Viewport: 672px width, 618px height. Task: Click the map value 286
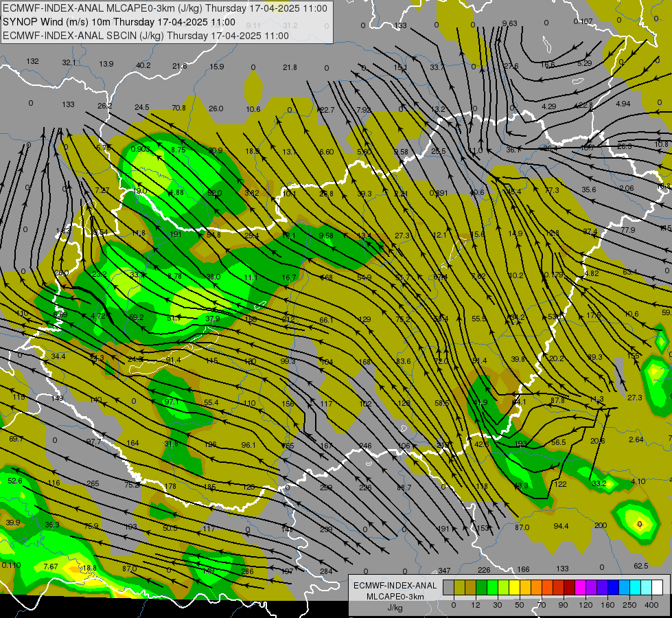point(247,571)
